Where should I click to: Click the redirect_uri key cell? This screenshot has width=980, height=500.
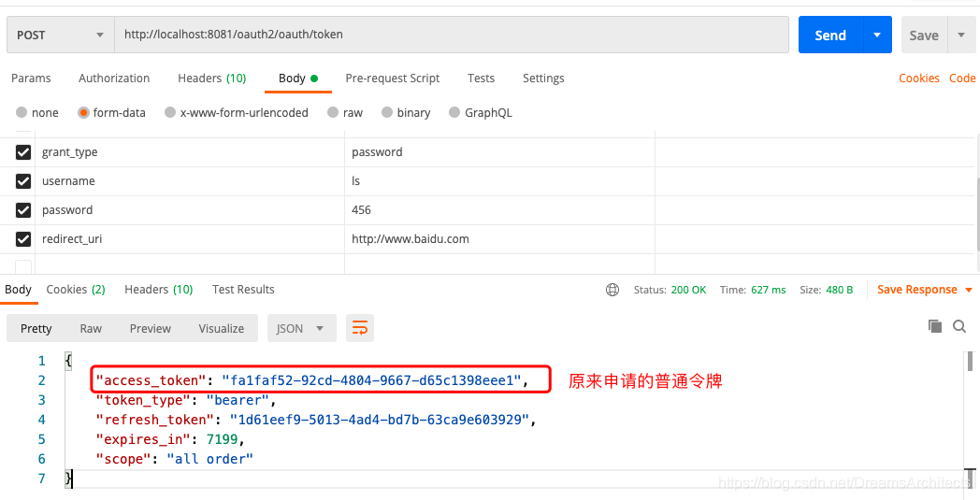190,238
